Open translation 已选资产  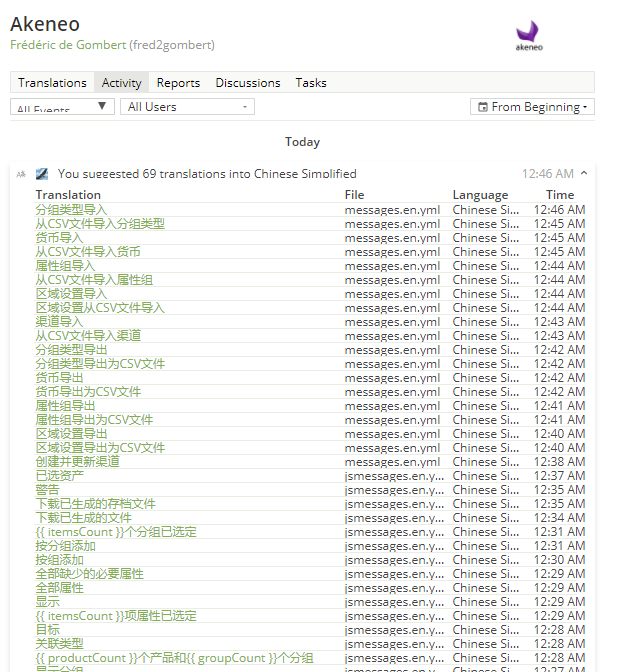(59, 476)
